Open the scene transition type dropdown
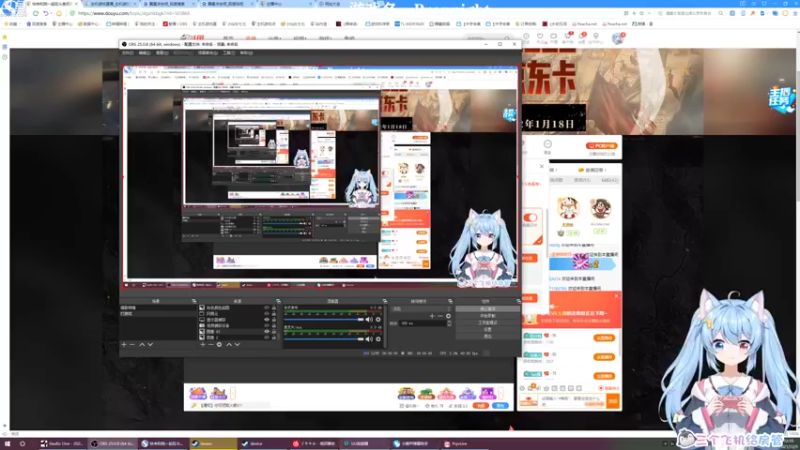Image resolution: width=800 pixels, height=450 pixels. (x=421, y=309)
